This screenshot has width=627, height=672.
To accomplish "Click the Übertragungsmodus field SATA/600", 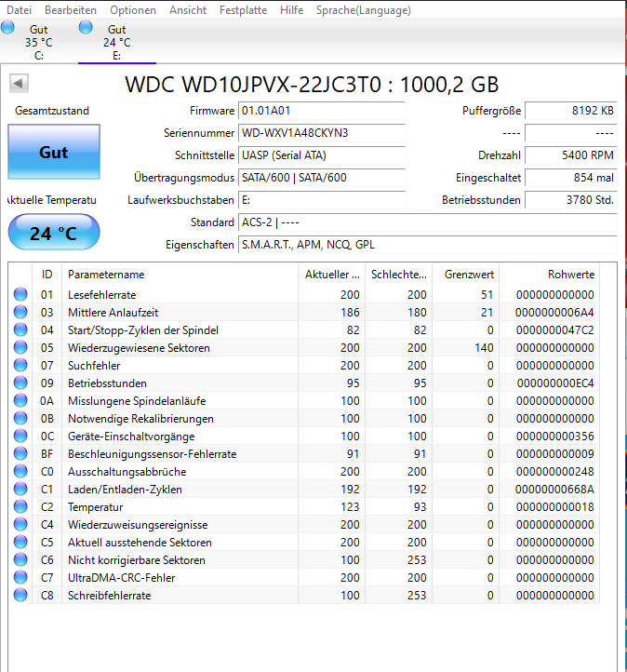I will click(321, 178).
